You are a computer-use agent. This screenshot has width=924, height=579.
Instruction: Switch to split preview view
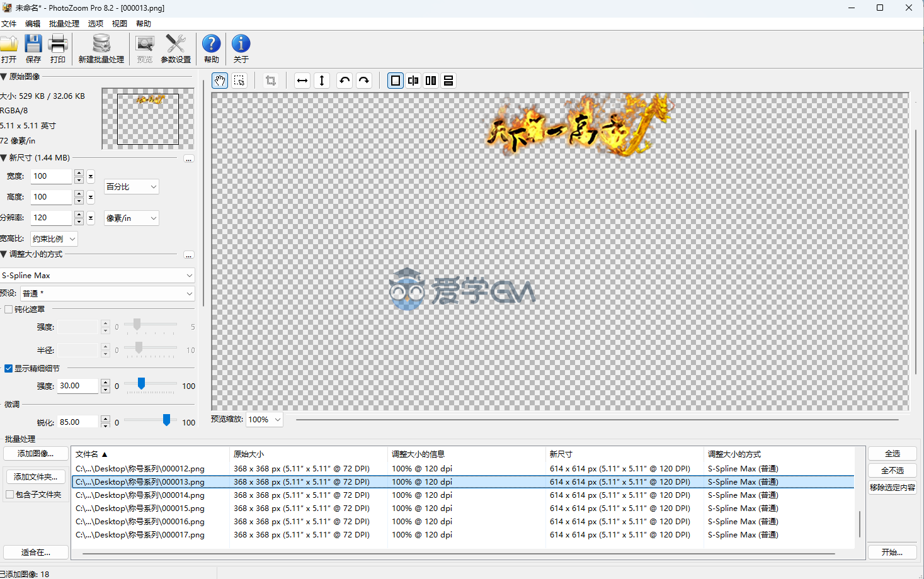click(413, 81)
